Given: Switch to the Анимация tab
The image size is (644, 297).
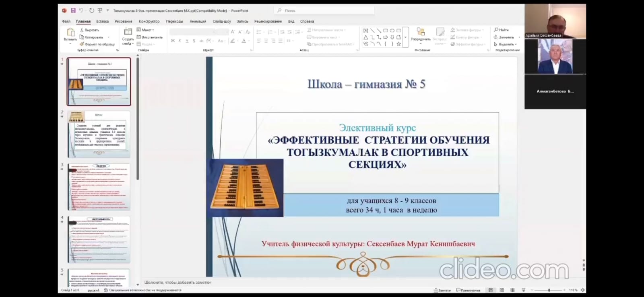Looking at the screenshot, I should click(x=198, y=21).
